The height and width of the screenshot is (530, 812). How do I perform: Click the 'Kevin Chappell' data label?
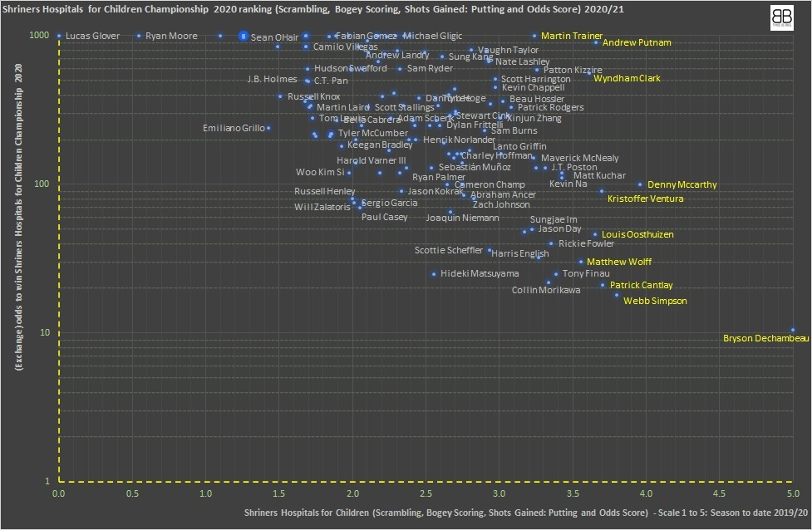[x=533, y=87]
